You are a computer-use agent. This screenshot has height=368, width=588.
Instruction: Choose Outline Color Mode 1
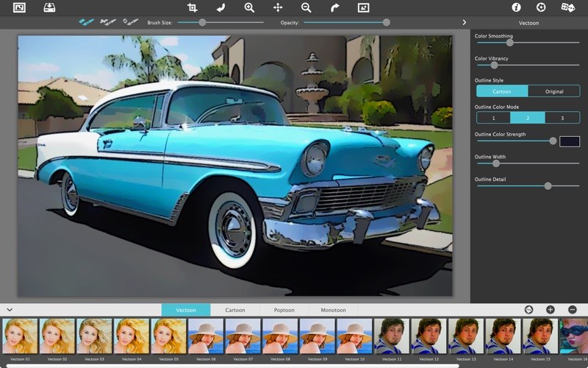point(493,118)
